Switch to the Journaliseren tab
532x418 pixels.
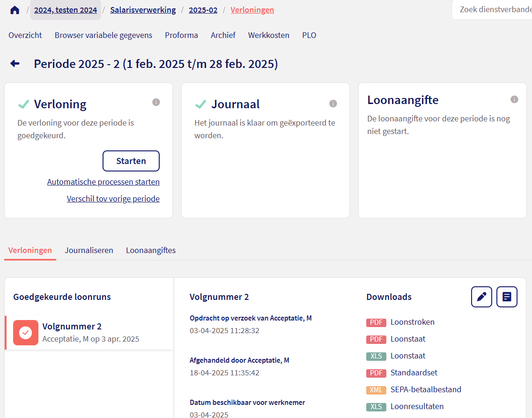click(x=89, y=250)
